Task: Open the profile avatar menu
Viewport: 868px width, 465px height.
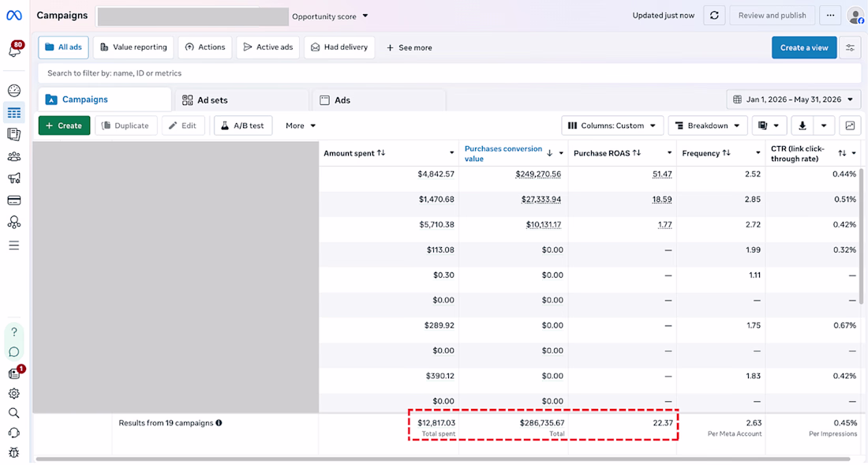Action: (855, 16)
